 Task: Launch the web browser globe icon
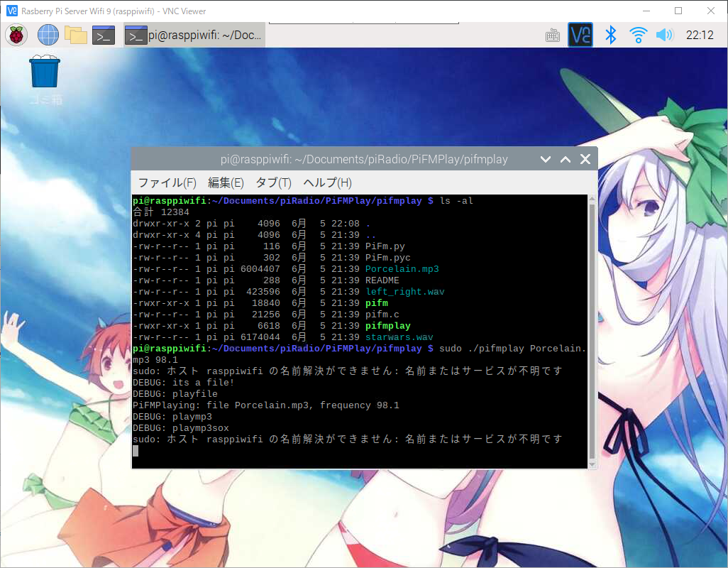48,35
